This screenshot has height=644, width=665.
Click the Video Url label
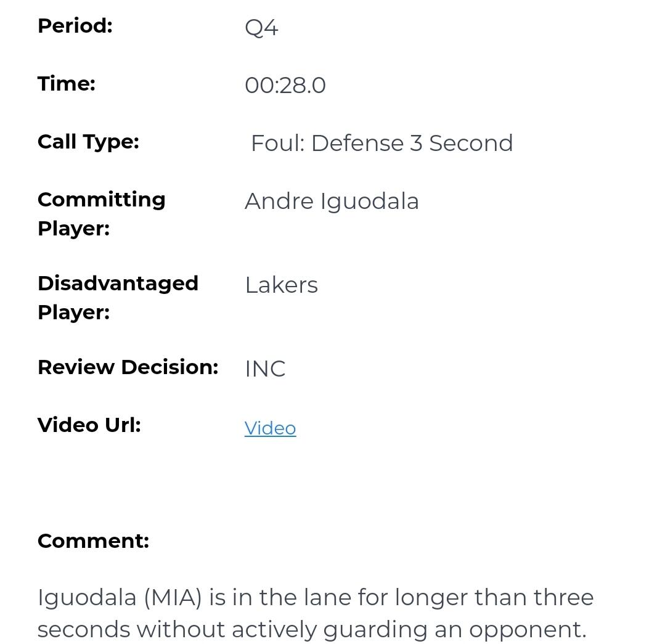point(89,425)
